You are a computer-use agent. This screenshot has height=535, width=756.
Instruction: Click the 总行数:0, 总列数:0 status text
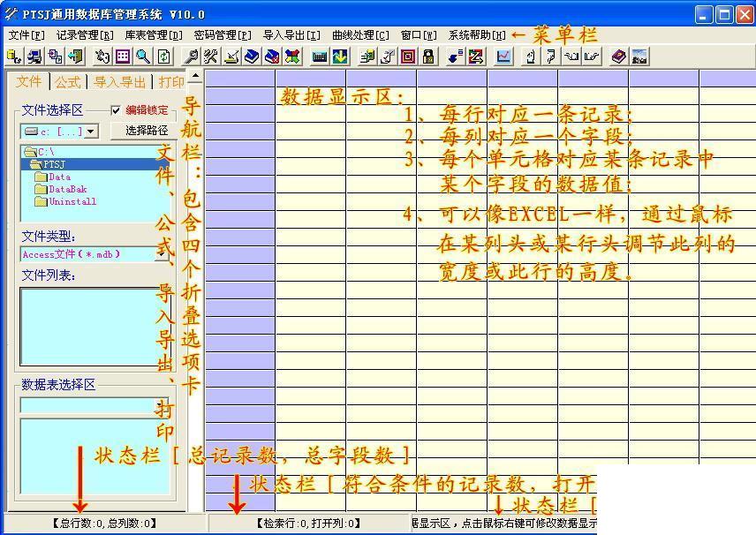tap(104, 524)
